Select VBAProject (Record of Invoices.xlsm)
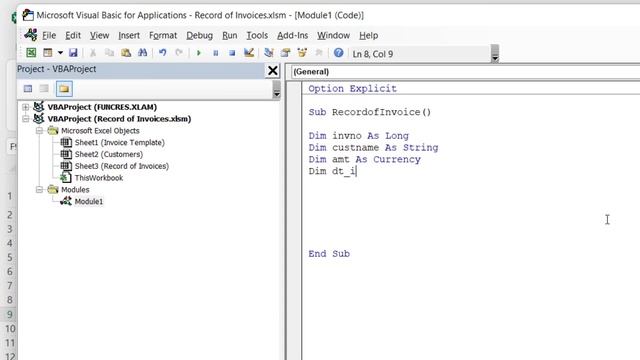The width and height of the screenshot is (640, 360). click(119, 119)
